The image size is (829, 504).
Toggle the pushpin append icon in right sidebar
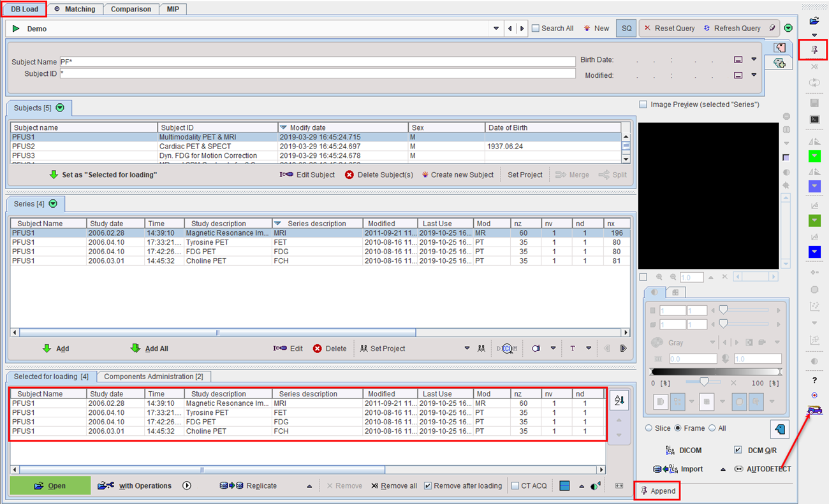pos(814,50)
